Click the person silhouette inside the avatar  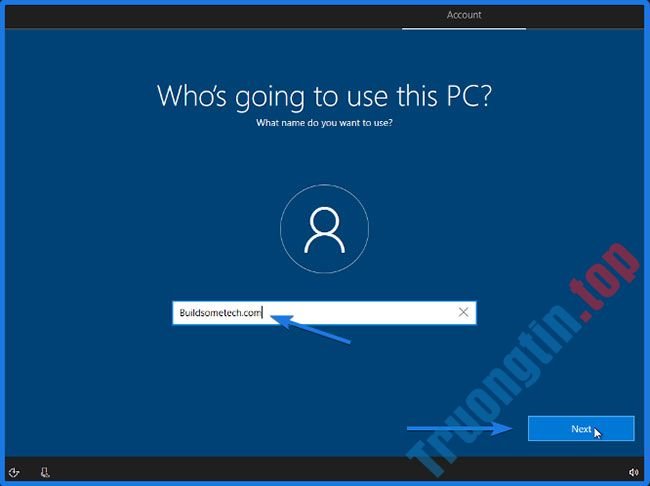(324, 232)
